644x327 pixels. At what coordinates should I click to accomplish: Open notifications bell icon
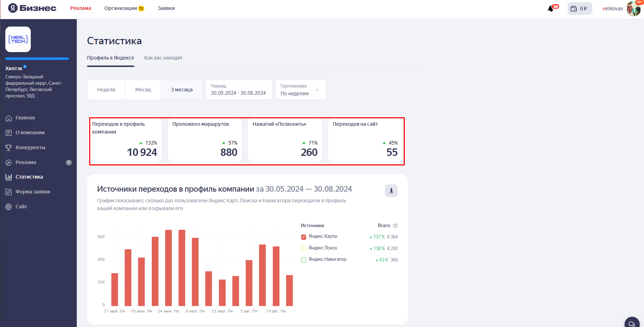click(551, 9)
